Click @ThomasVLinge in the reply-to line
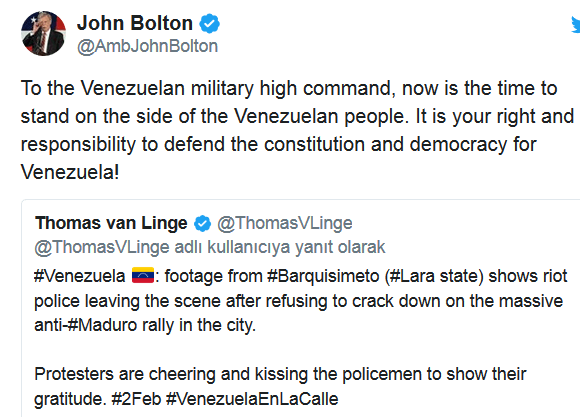This screenshot has width=580, height=417. coord(102,247)
